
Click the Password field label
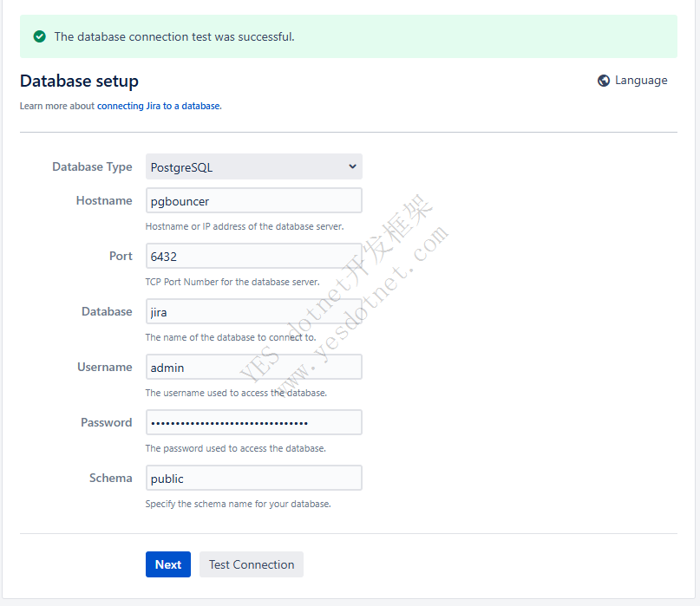pyautogui.click(x=106, y=422)
